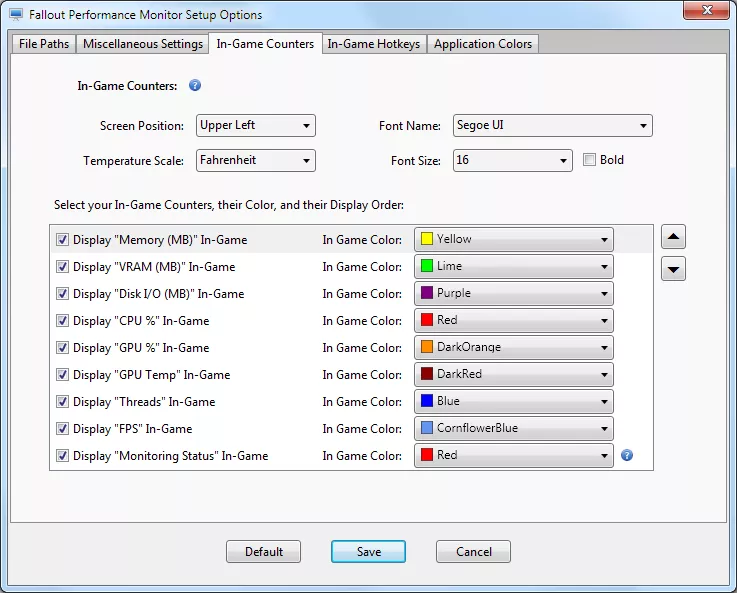Screen dimensions: 737x593
Task: Click the app monitor icon in title bar
Action: pos(16,15)
